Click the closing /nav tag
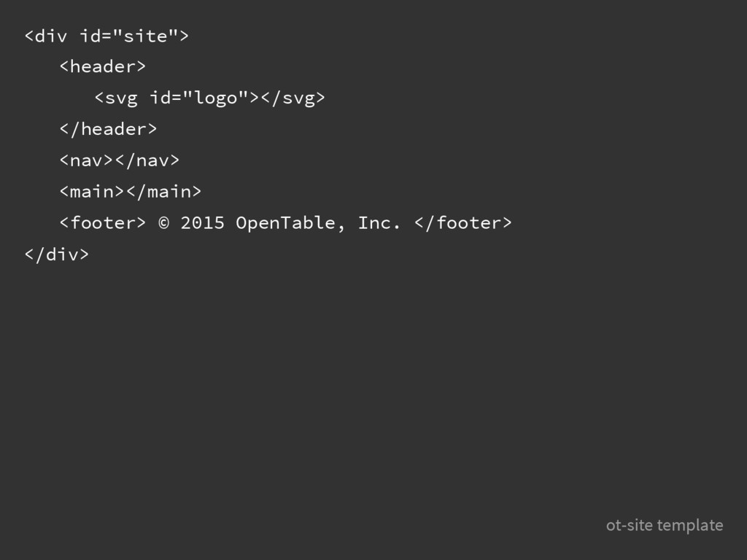This screenshot has width=747, height=560. point(147,160)
